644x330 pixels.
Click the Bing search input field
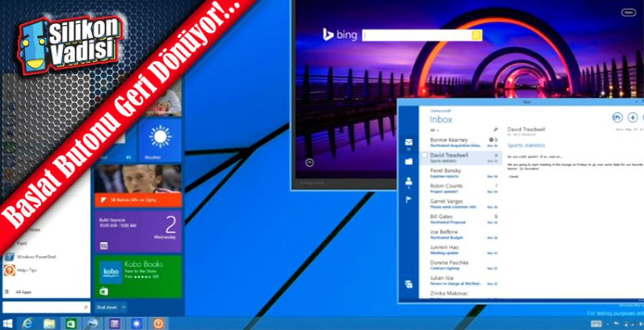click(417, 35)
